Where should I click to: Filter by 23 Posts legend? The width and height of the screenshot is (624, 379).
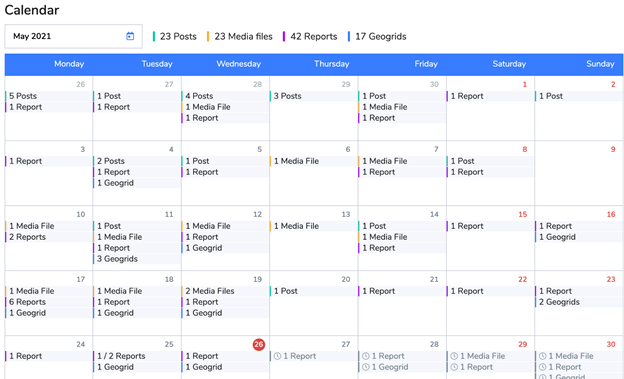[175, 37]
